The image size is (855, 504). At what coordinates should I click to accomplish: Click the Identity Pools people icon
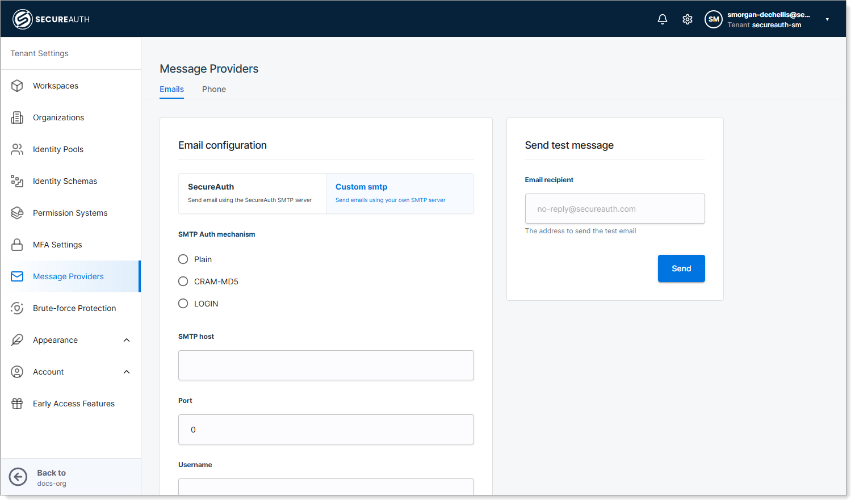(17, 149)
